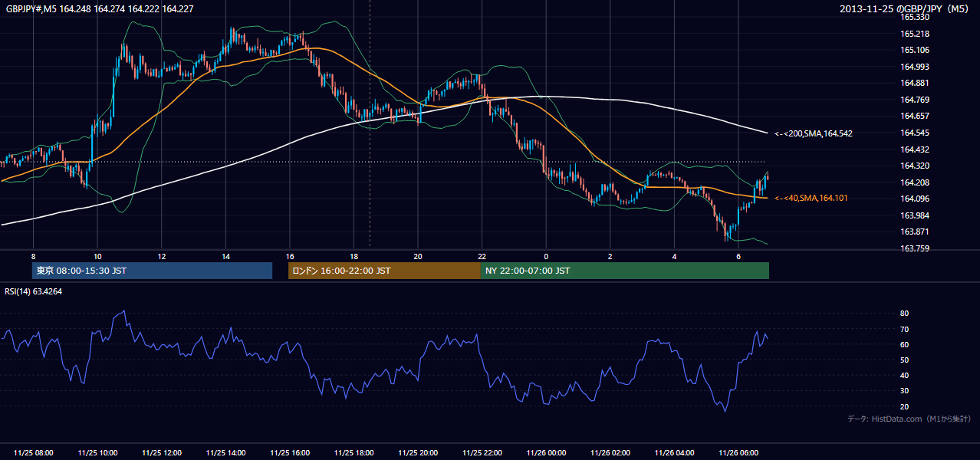Click hour tick '18' under the price chart
The width and height of the screenshot is (980, 460).
coord(354,256)
